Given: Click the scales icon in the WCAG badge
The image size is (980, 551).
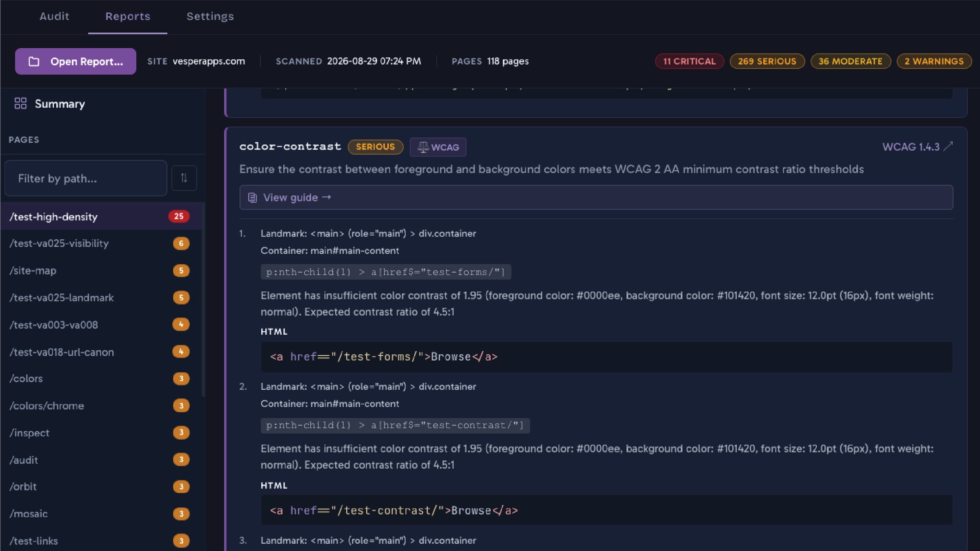Looking at the screenshot, I should (423, 147).
